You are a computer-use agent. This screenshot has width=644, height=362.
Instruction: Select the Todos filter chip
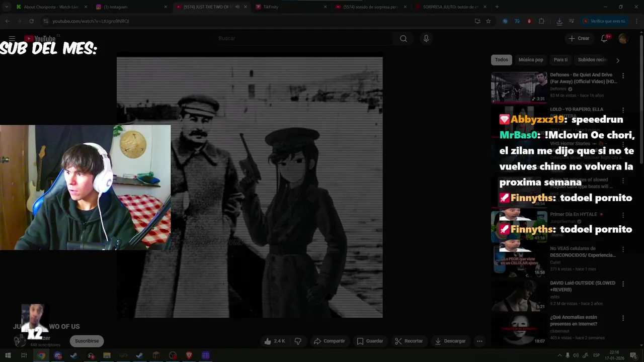pyautogui.click(x=502, y=60)
